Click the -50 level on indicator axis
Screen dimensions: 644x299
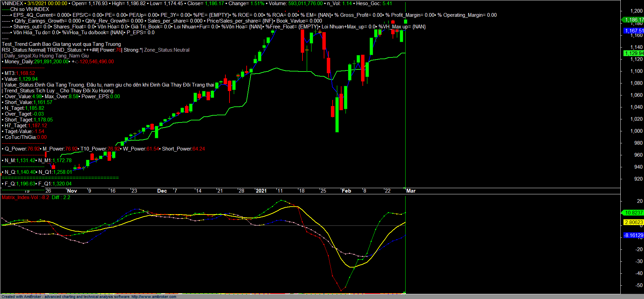click(639, 285)
